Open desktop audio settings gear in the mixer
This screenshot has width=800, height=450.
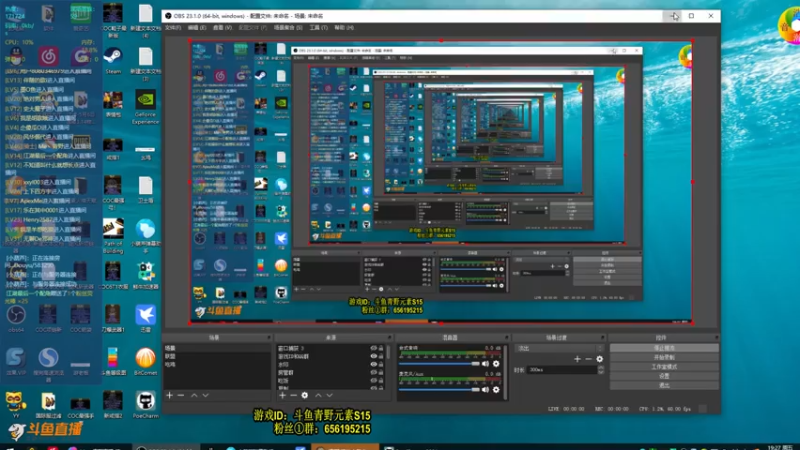[496, 364]
